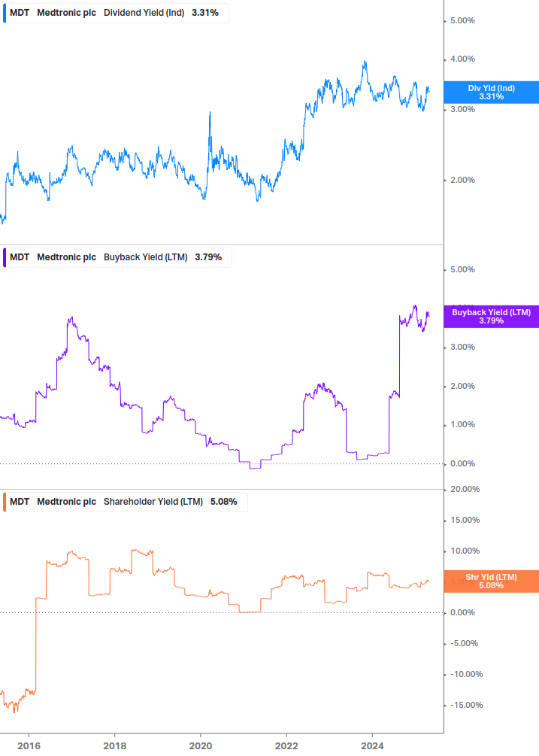Click the 2016 label on the time axis
The image size is (539, 756).
coord(29,746)
